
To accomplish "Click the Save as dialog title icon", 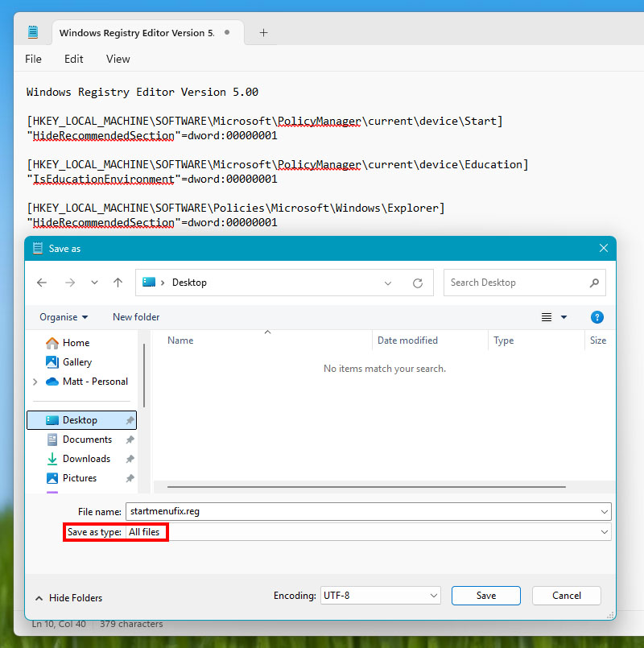I will point(38,249).
